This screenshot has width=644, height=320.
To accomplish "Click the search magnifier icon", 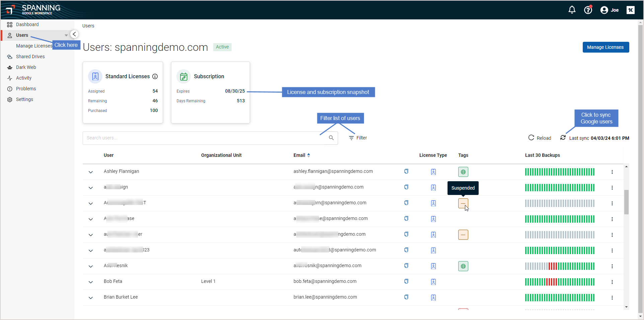I will coord(331,138).
